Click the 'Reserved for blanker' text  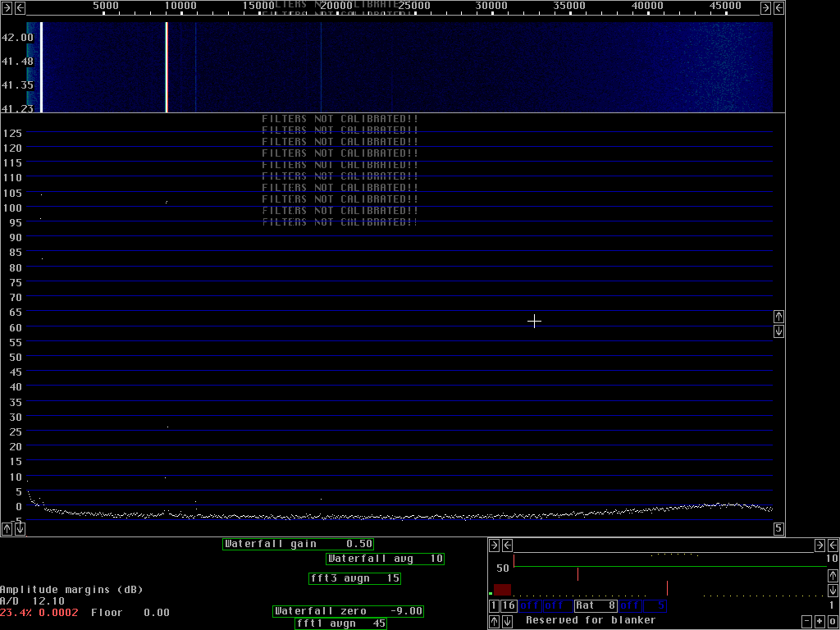point(591,620)
